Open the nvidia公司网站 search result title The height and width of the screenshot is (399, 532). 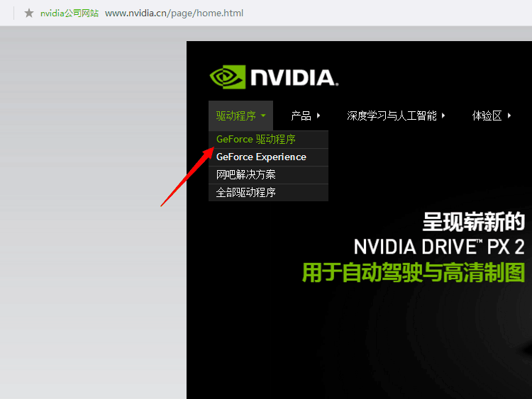(x=70, y=13)
